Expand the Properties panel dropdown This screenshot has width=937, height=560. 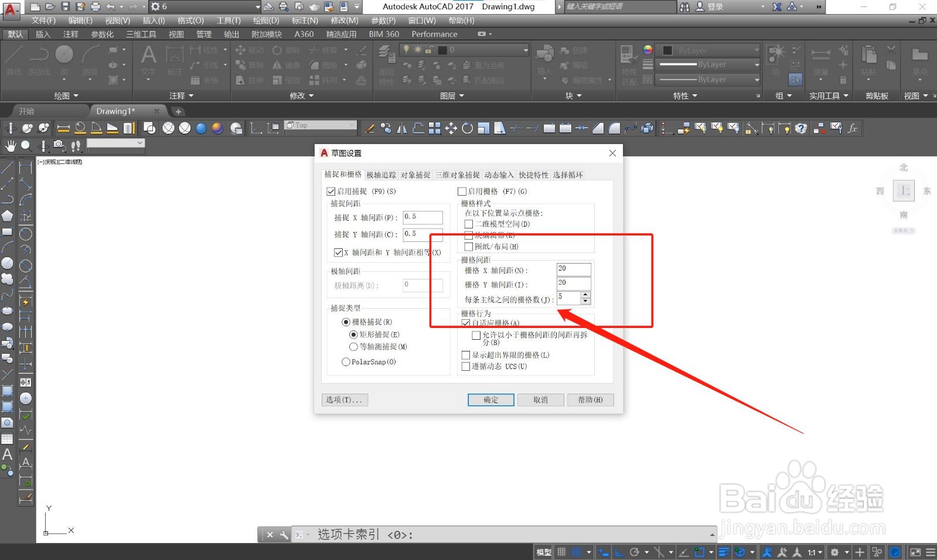click(x=685, y=95)
